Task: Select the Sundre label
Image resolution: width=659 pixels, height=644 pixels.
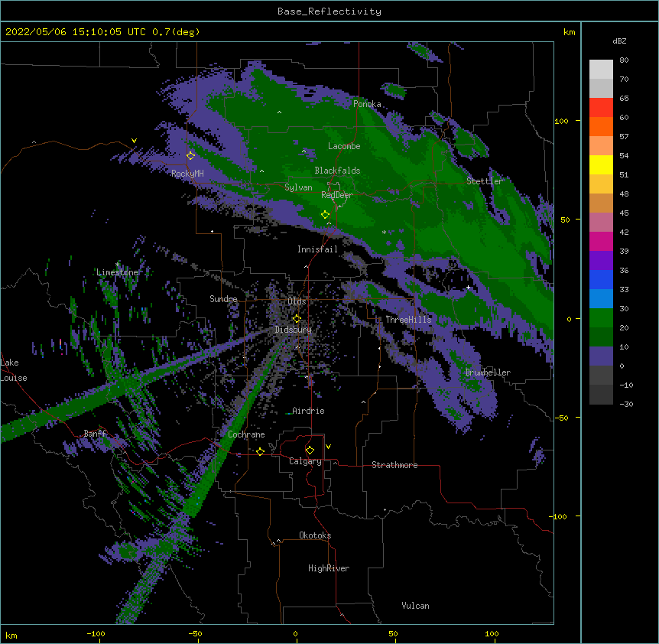Action: [223, 299]
